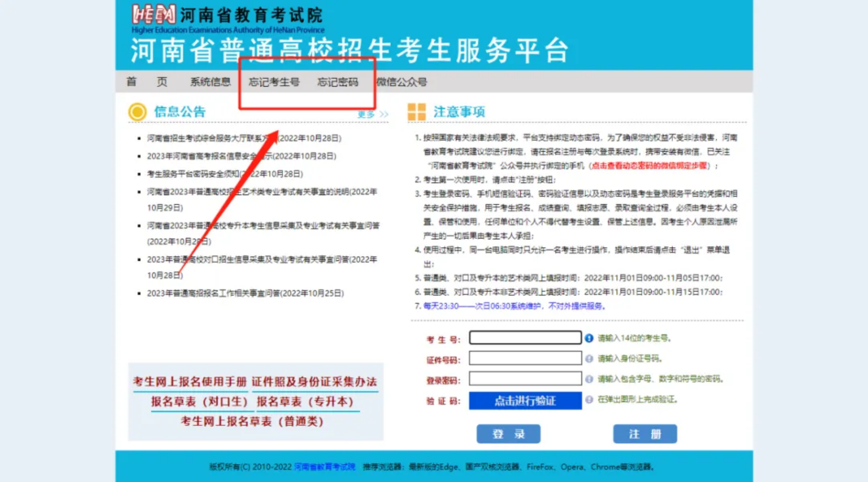Click the info icon next to 登录密码 field

click(x=589, y=379)
